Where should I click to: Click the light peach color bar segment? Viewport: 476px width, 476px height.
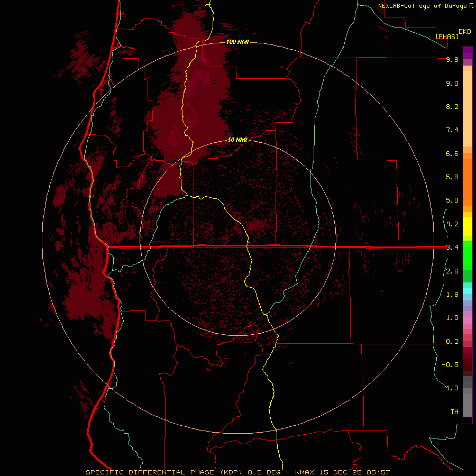click(x=467, y=108)
